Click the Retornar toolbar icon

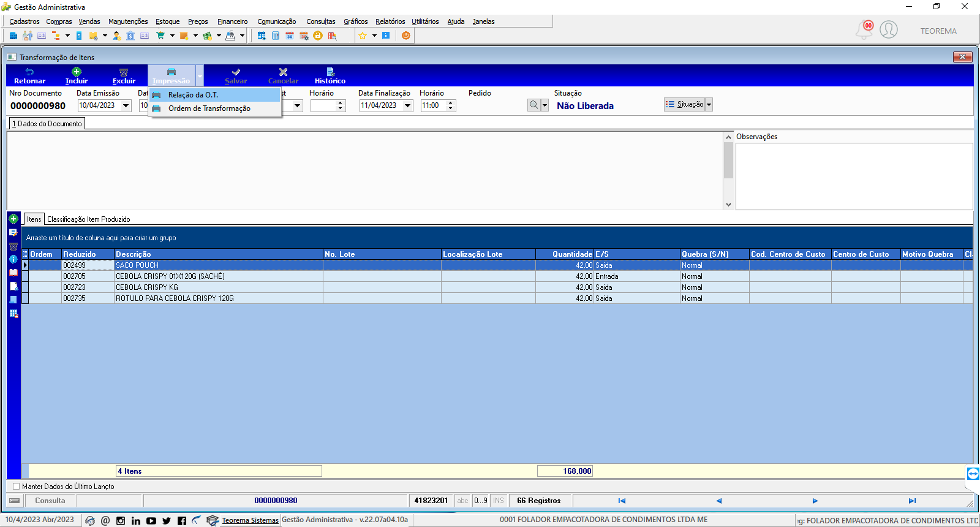pos(29,72)
